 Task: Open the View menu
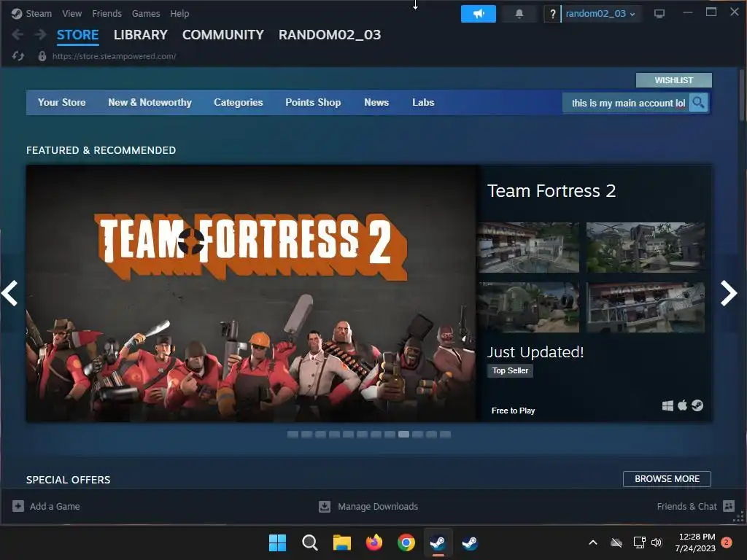click(x=72, y=14)
